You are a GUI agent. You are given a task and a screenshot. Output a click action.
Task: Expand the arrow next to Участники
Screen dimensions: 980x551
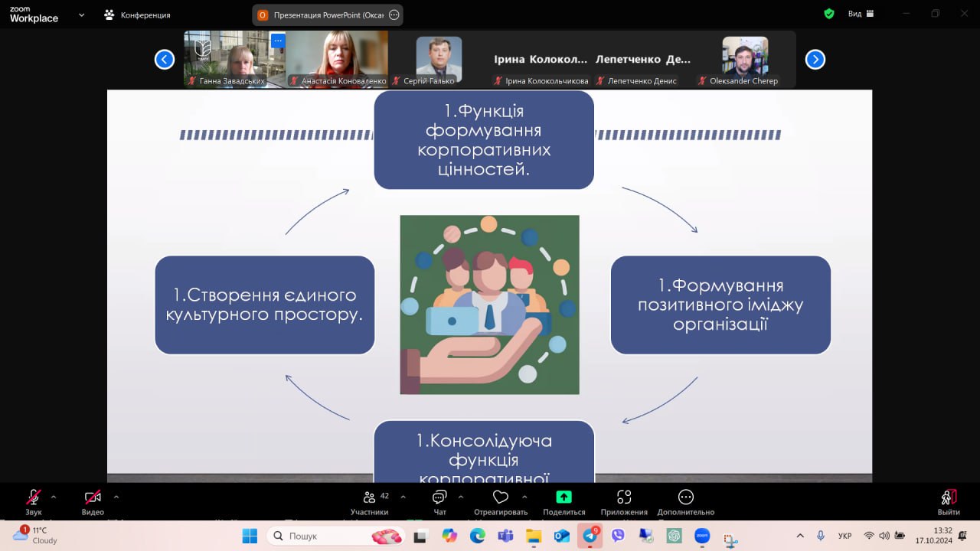[403, 497]
